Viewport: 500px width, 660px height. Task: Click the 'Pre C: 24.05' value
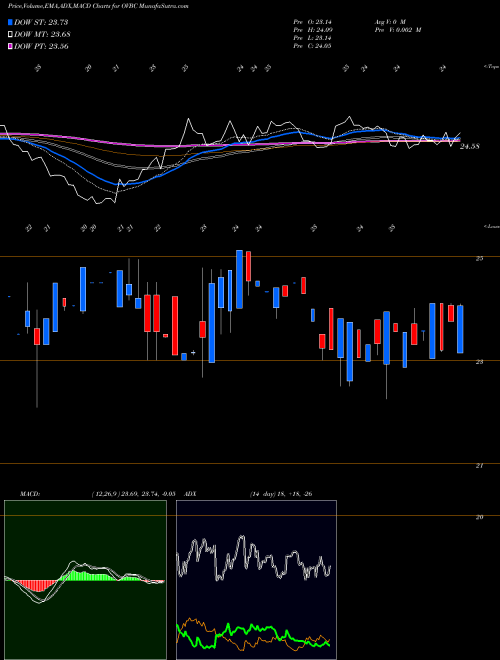coord(312,46)
